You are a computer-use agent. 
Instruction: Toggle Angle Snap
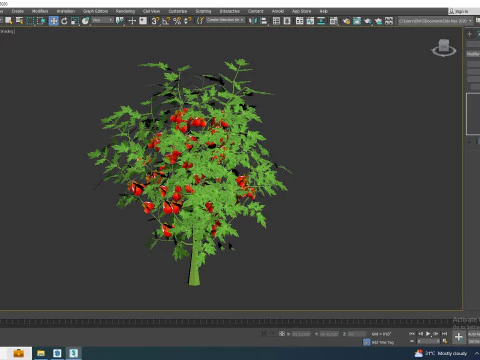click(x=166, y=21)
